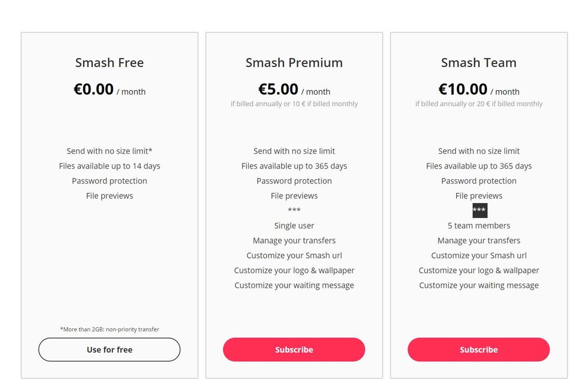Click Team's '20 € if billed monthly' note
This screenshot has width=588, height=386.
click(509, 104)
